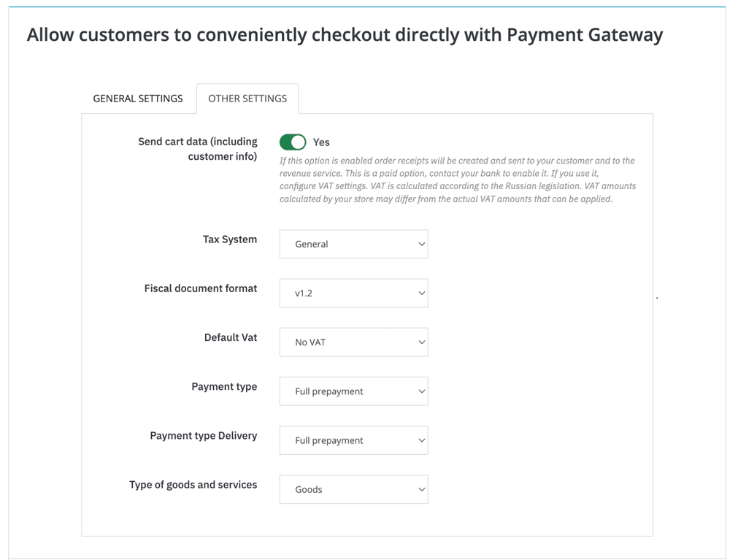The width and height of the screenshot is (730, 560).
Task: Open the Payment type Full prepayment dropdown
Action: 353,391
